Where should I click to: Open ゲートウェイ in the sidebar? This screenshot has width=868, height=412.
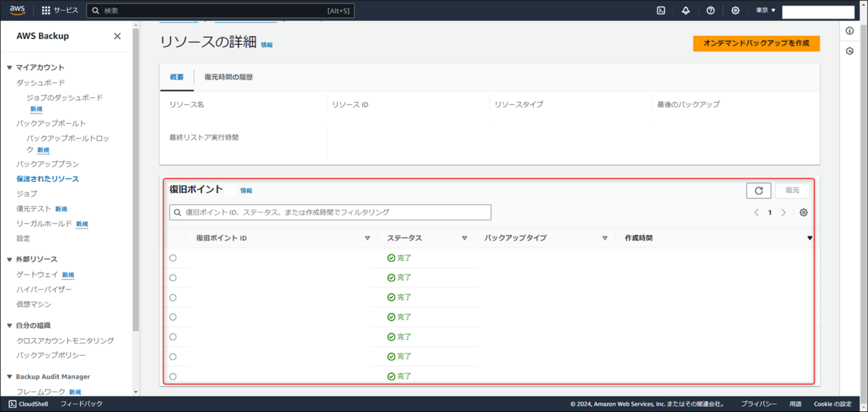tap(38, 275)
